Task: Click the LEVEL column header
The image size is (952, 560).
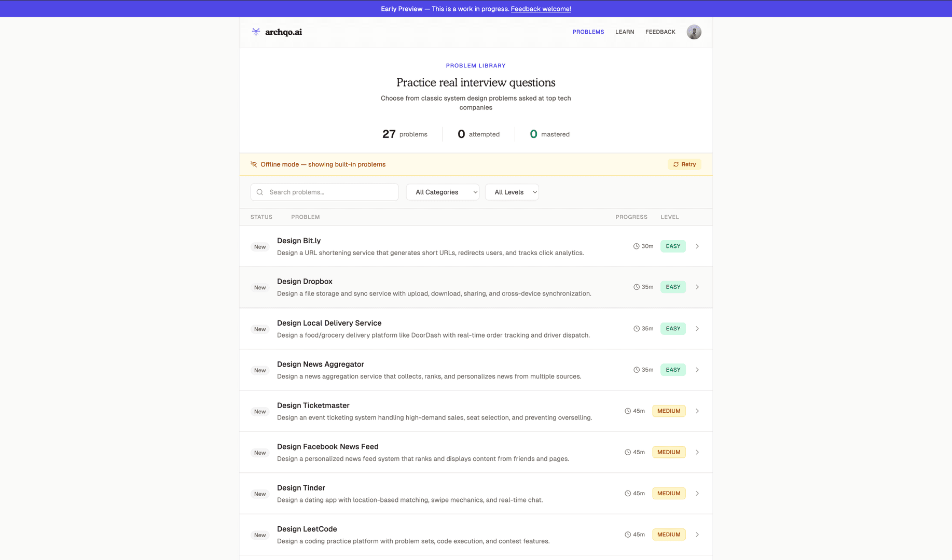Action: (670, 217)
